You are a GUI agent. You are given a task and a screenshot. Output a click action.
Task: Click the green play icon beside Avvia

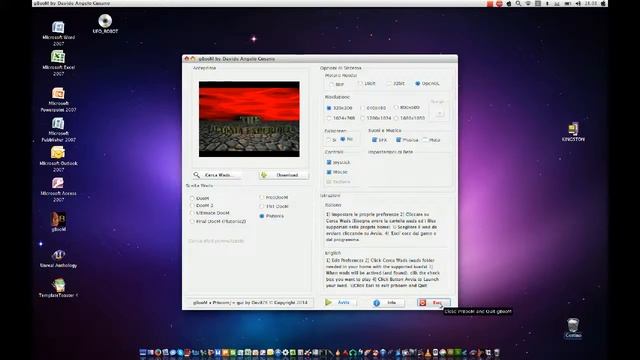point(329,302)
